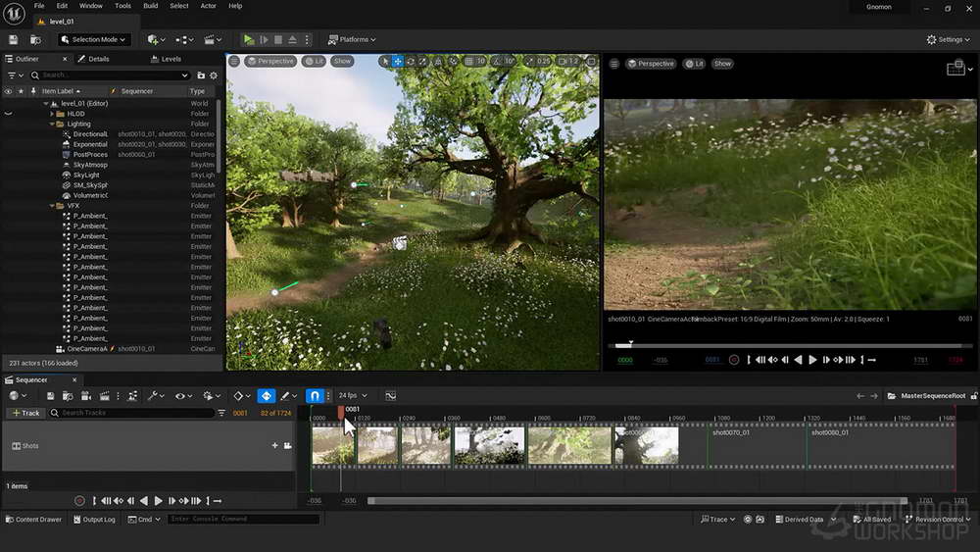980x552 pixels.
Task: Open the Selection Mode dropdown
Action: 94,39
